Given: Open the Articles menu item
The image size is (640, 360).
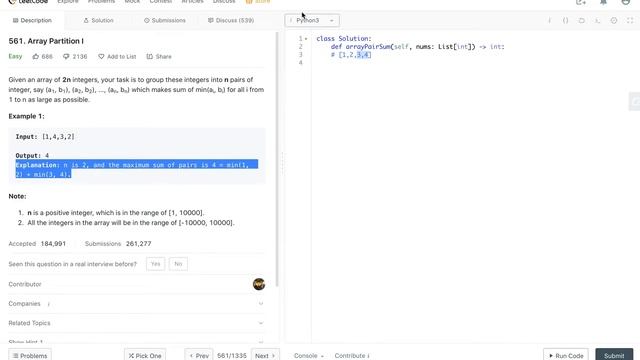Looking at the screenshot, I should pos(192,2).
